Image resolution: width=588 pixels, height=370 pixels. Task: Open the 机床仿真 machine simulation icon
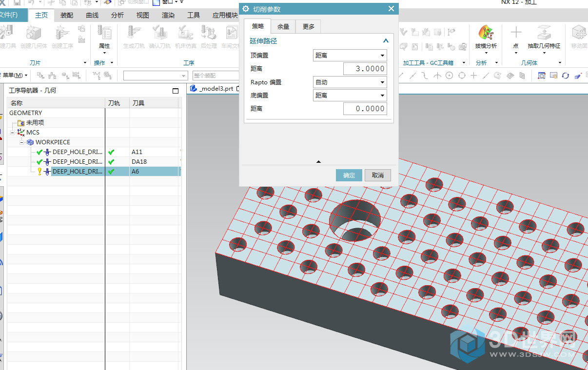pos(185,38)
